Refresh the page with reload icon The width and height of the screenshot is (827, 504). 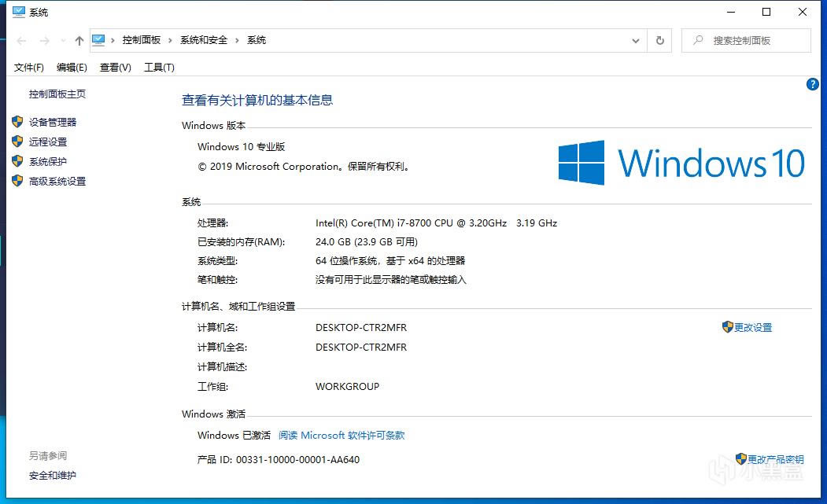tap(660, 41)
